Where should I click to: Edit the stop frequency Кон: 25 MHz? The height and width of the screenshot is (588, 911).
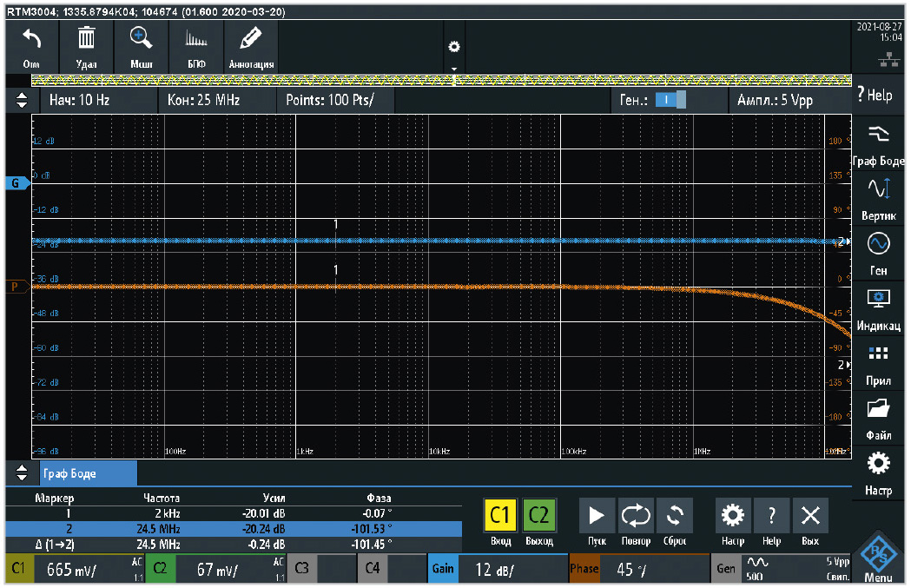tap(217, 100)
